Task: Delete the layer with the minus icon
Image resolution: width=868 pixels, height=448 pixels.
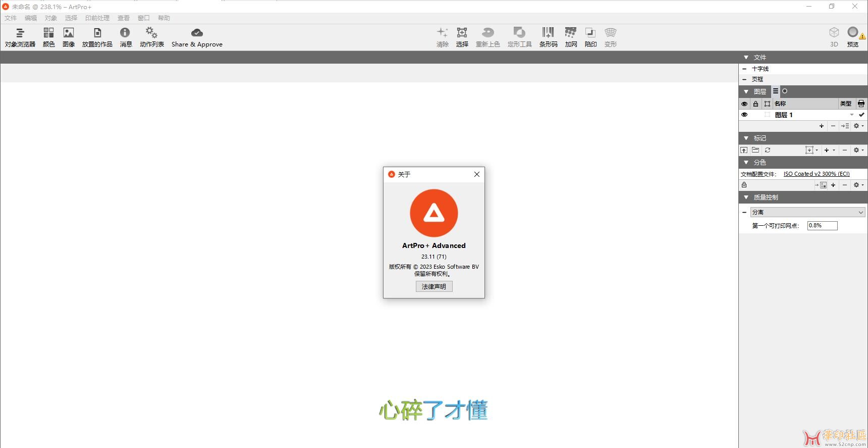Action: (833, 126)
